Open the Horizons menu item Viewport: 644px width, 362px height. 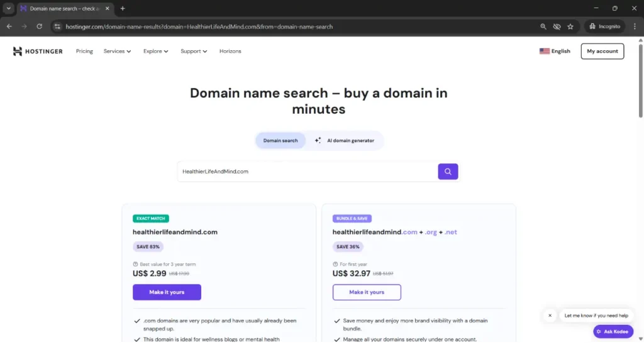point(230,52)
